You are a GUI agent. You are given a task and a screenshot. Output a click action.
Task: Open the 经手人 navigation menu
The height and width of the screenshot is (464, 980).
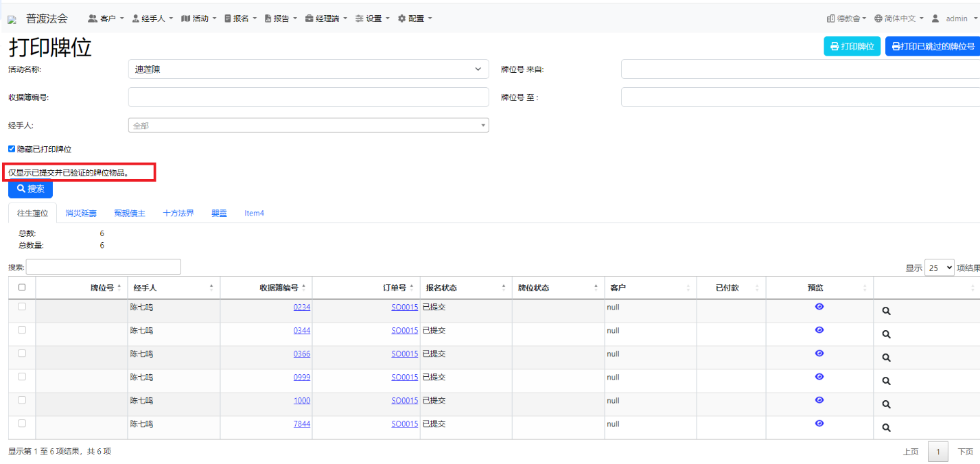click(x=152, y=19)
